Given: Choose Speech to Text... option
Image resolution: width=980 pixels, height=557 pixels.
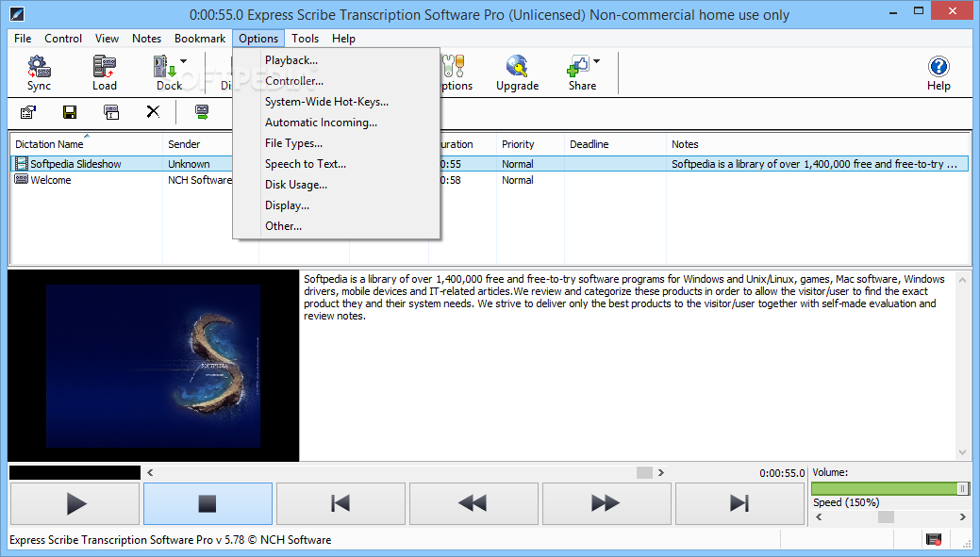Looking at the screenshot, I should tap(336, 164).
